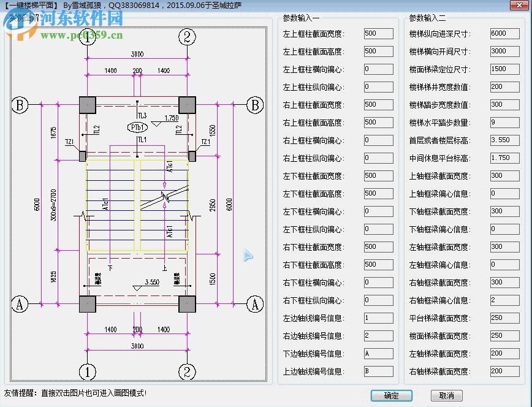Viewport: 532px width, 407px height.
Task: Select the 下边轴线编号信息 field showing A
Action: click(x=378, y=353)
